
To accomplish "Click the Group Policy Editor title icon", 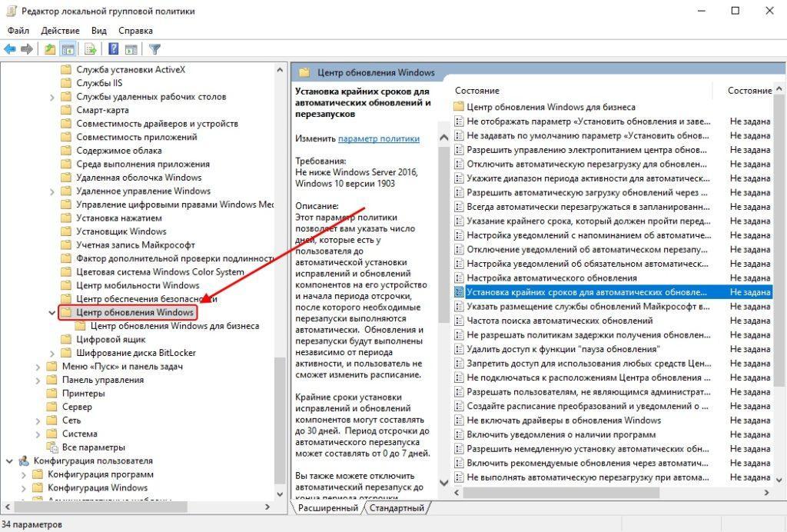I will click(x=11, y=11).
